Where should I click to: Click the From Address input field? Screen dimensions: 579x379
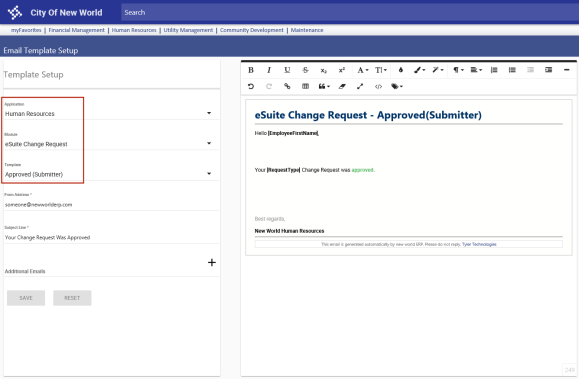(111, 205)
